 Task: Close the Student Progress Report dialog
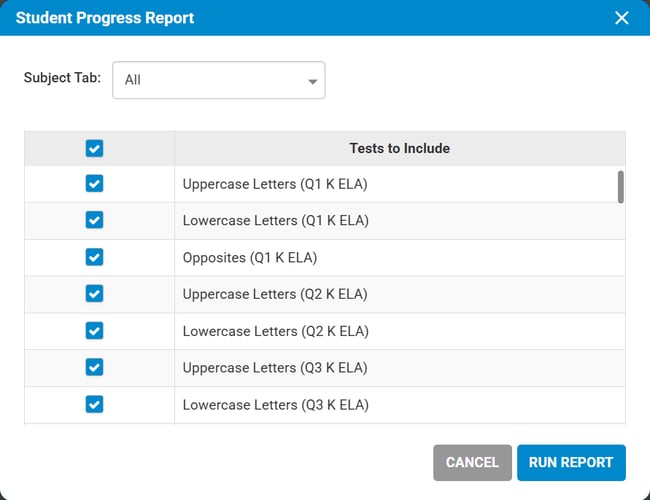(x=622, y=18)
